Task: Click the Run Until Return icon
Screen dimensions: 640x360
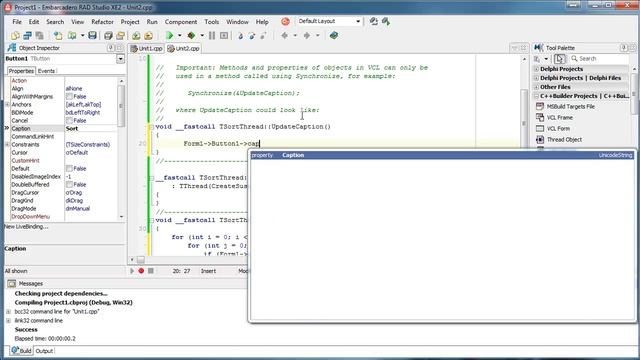Action: click(263, 36)
